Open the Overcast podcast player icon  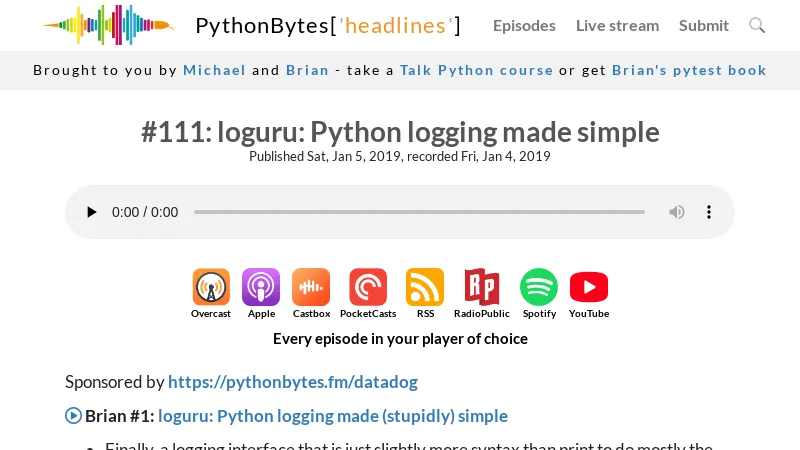(x=211, y=287)
